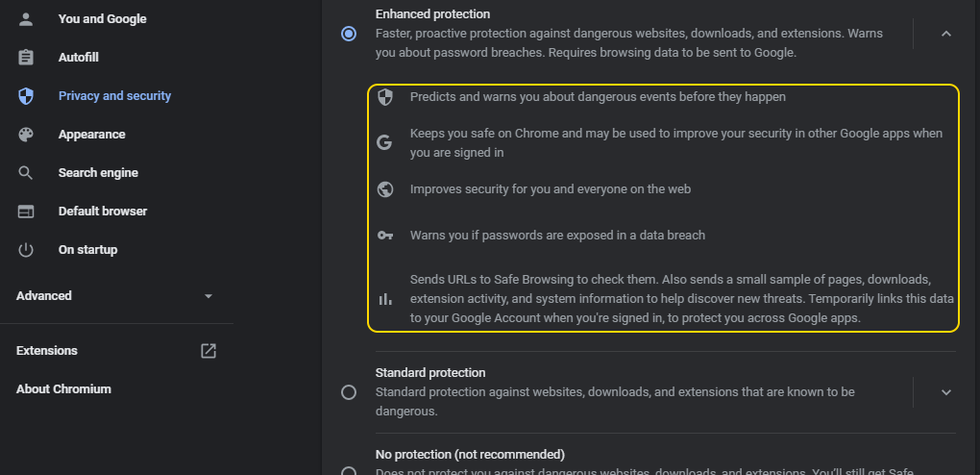Click the Appearance palette icon
The height and width of the screenshot is (475, 980).
(26, 135)
